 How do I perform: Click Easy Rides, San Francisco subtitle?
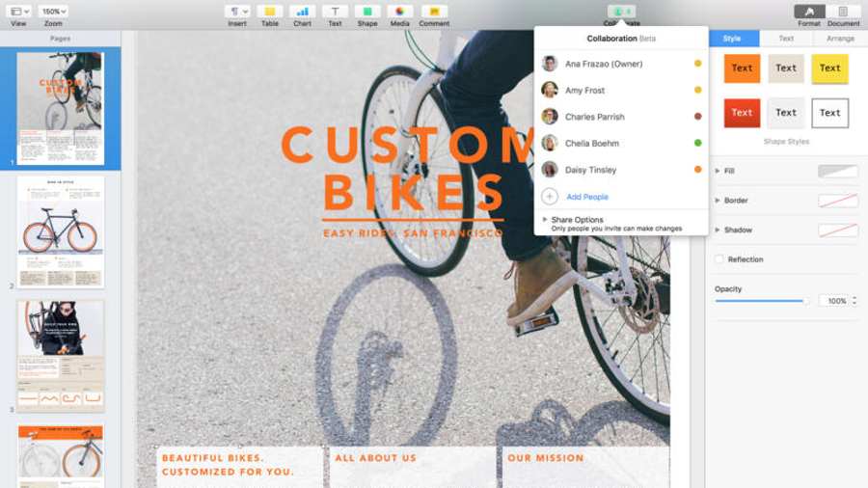413,233
